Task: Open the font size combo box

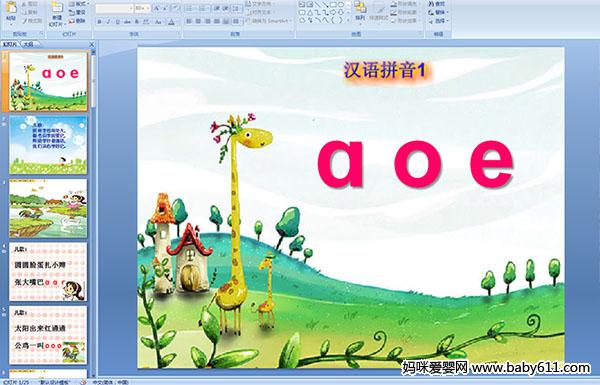Action: coord(142,8)
